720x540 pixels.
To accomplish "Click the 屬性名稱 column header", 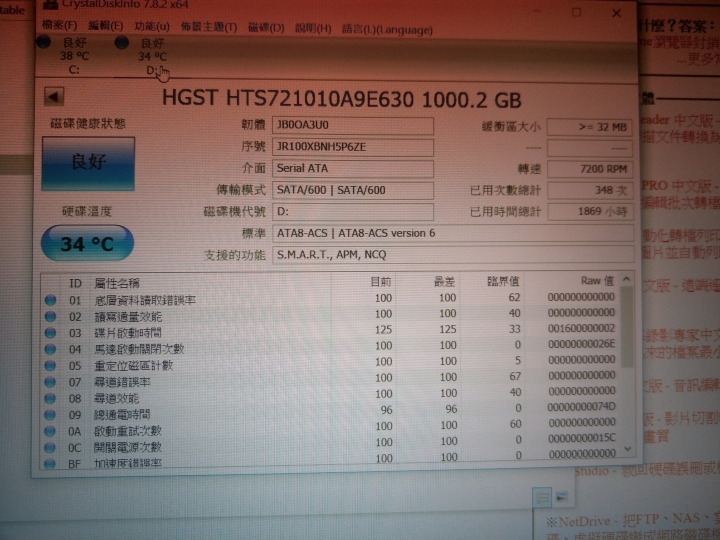I will [117, 283].
